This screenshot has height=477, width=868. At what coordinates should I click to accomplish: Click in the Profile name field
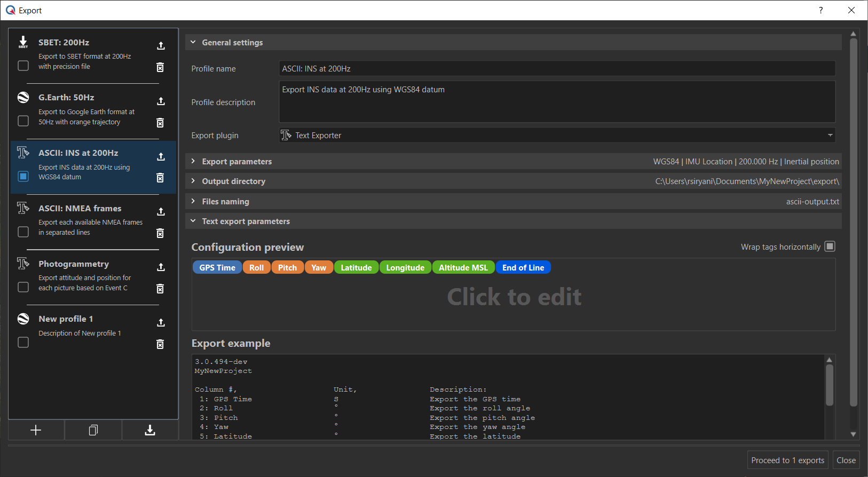point(557,69)
